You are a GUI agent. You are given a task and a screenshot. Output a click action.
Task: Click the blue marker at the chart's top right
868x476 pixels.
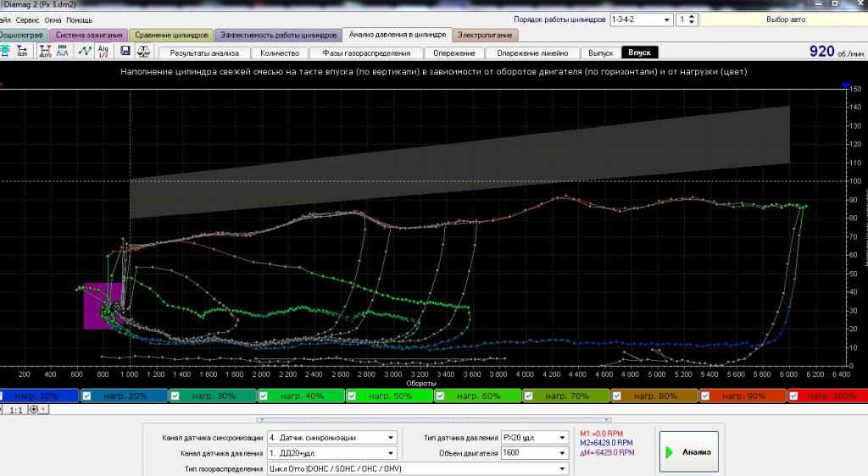pyautogui.click(x=845, y=86)
